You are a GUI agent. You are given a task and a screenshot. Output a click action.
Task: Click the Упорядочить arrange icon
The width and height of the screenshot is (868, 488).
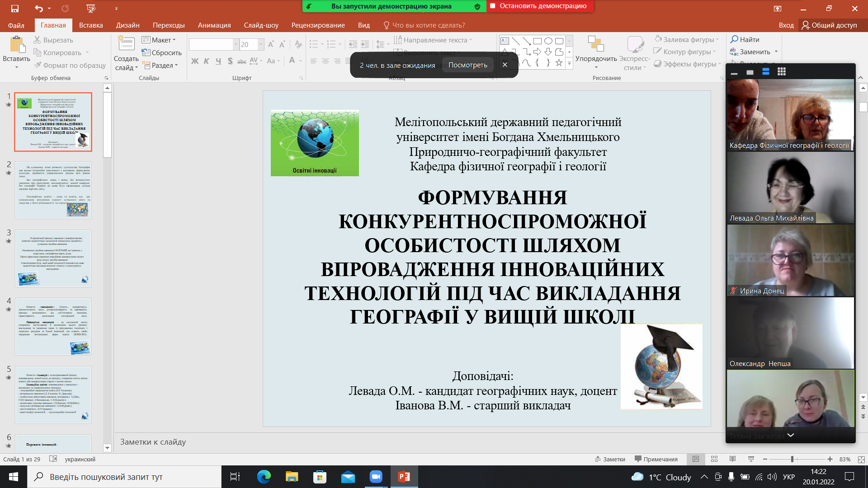coord(596,44)
